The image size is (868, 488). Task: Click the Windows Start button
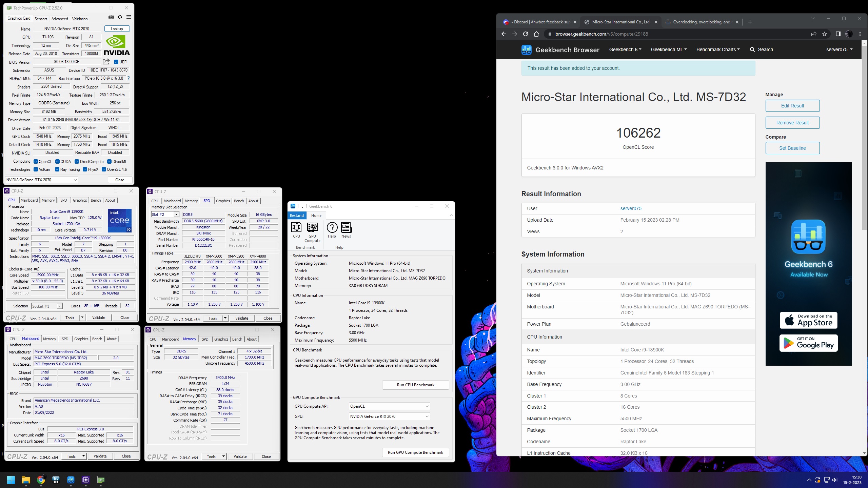coord(11,480)
